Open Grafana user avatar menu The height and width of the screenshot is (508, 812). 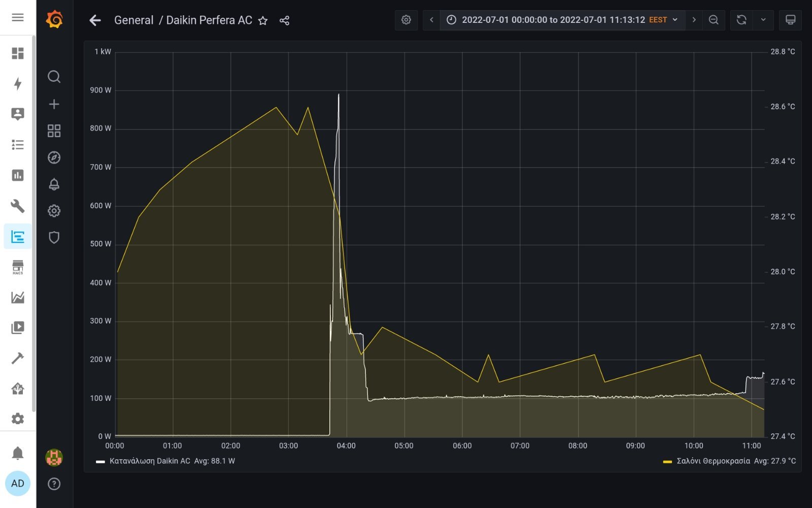pos(54,457)
